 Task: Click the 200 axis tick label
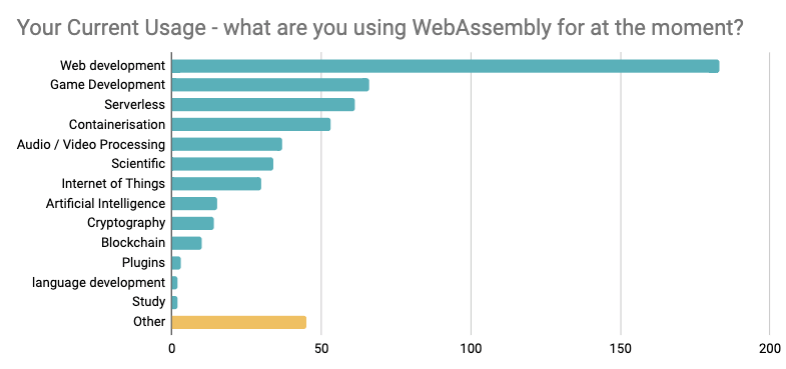pyautogui.click(x=770, y=349)
